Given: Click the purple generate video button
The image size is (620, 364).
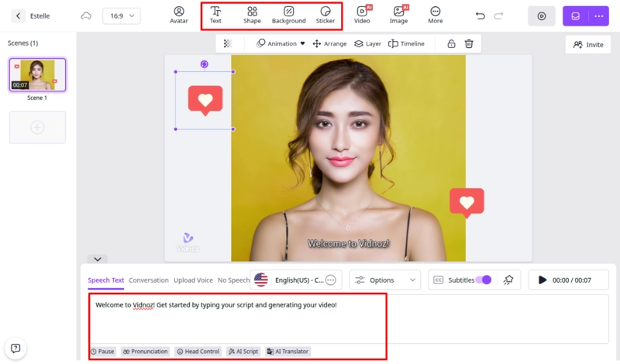Looking at the screenshot, I should point(575,15).
